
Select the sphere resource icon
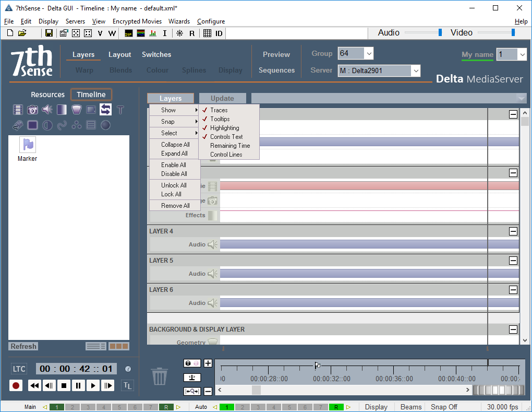click(x=105, y=125)
